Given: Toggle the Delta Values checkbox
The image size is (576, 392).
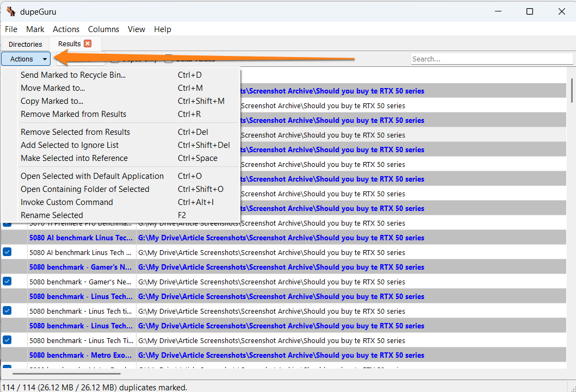Looking at the screenshot, I should pos(169,59).
